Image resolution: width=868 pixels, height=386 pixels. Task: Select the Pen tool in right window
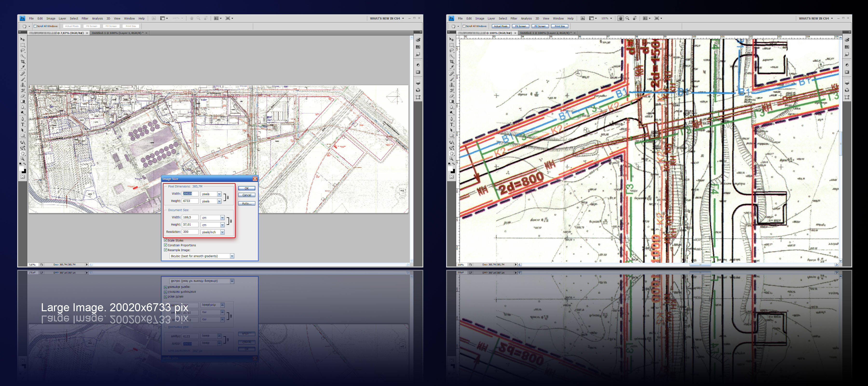452,119
